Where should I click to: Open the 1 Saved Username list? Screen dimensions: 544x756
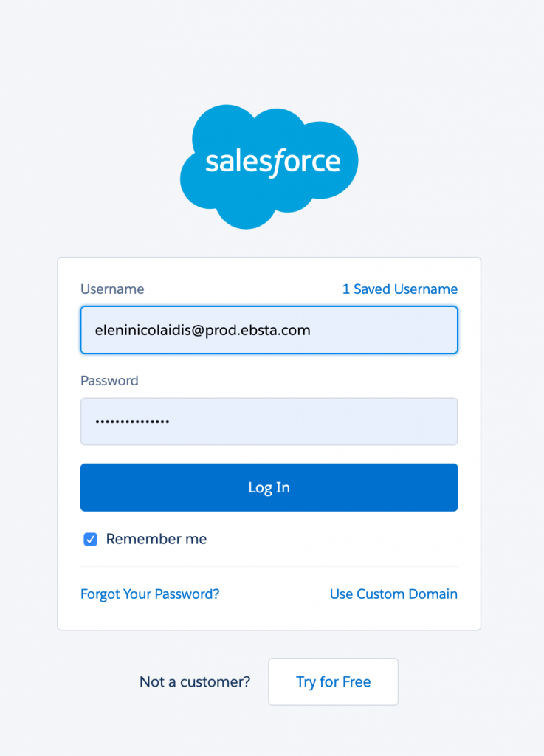[399, 289]
